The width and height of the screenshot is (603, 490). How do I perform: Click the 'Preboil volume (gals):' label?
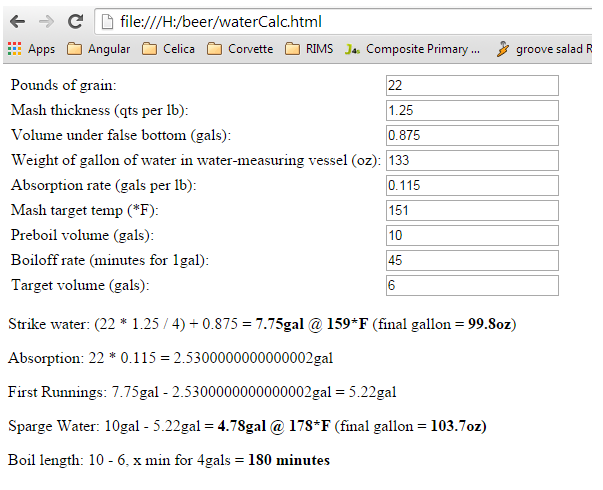pos(82,235)
